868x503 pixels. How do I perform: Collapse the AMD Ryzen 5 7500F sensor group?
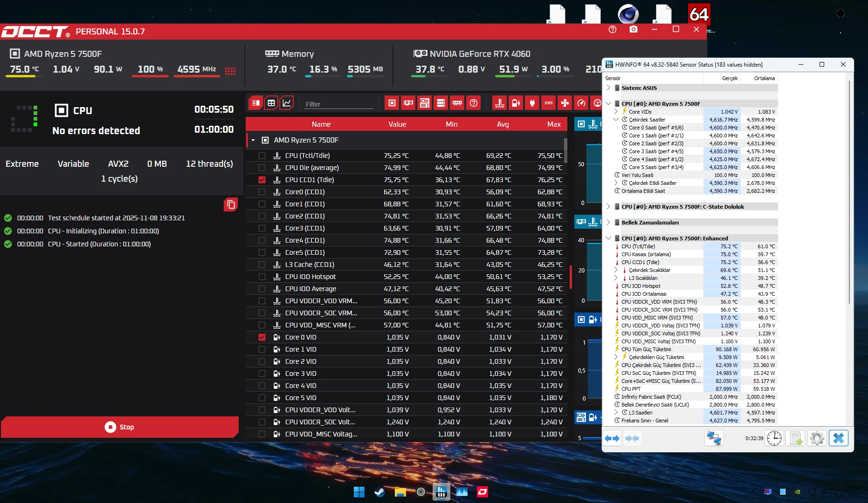(253, 140)
